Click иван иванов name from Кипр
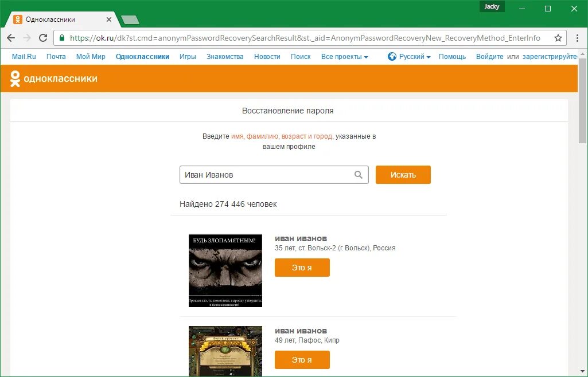Screen dimensions: 588x377 tap(301, 331)
